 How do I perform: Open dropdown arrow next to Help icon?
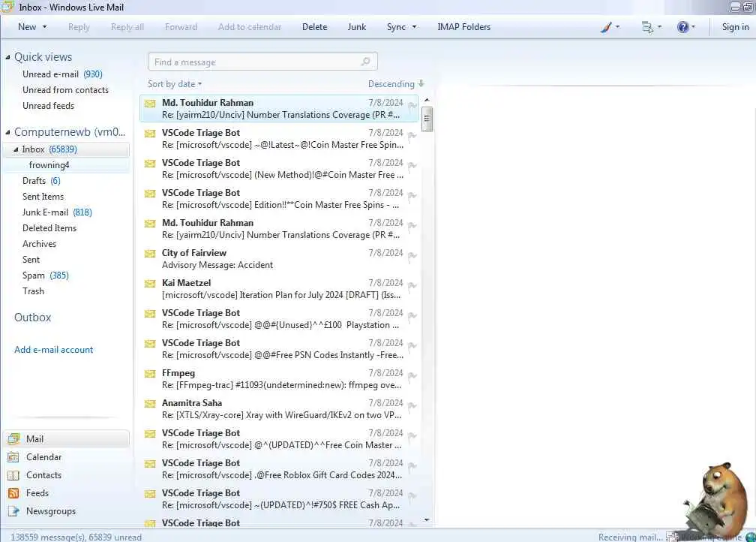pos(693,27)
